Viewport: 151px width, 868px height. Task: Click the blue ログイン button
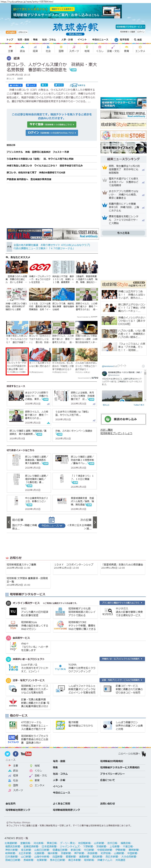click(x=52, y=133)
